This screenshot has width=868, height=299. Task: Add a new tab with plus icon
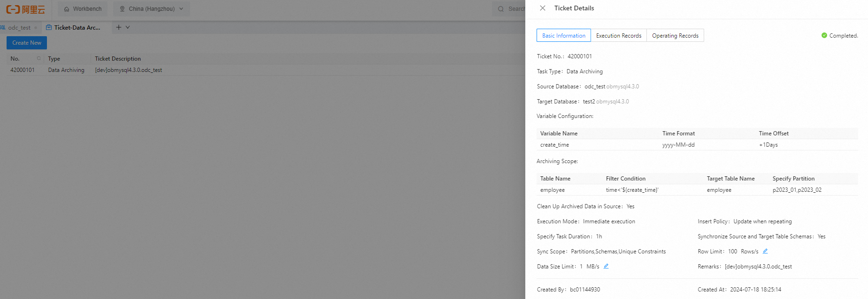pos(118,27)
